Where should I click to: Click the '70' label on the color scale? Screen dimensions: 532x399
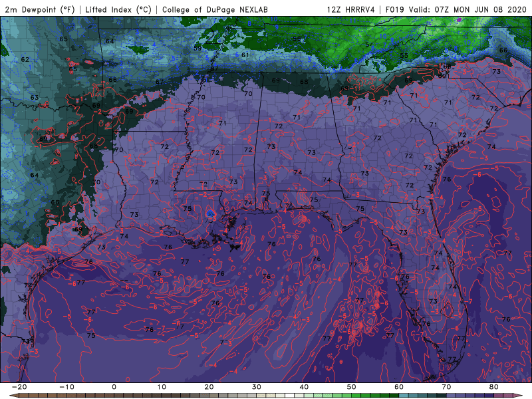tap(446, 387)
